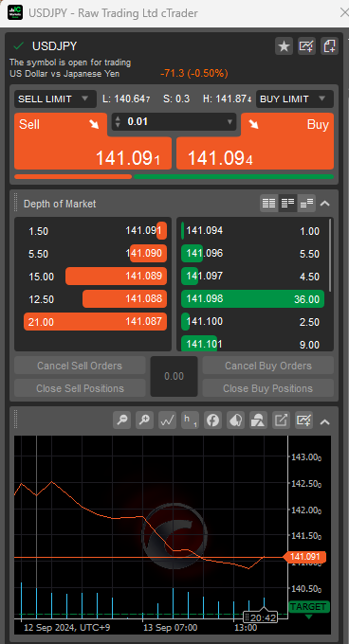Detach the chart with the pop-out icon
This screenshot has width=349, height=644.
pos(281,420)
